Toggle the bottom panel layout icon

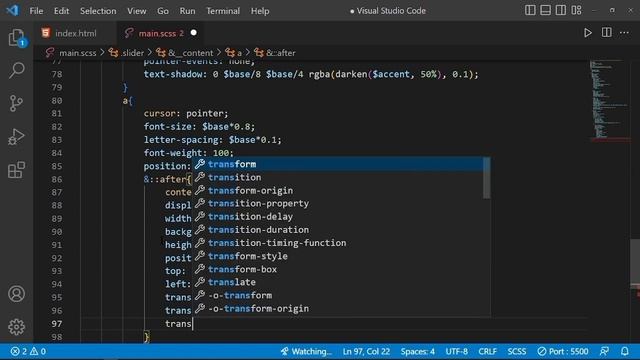(x=545, y=10)
